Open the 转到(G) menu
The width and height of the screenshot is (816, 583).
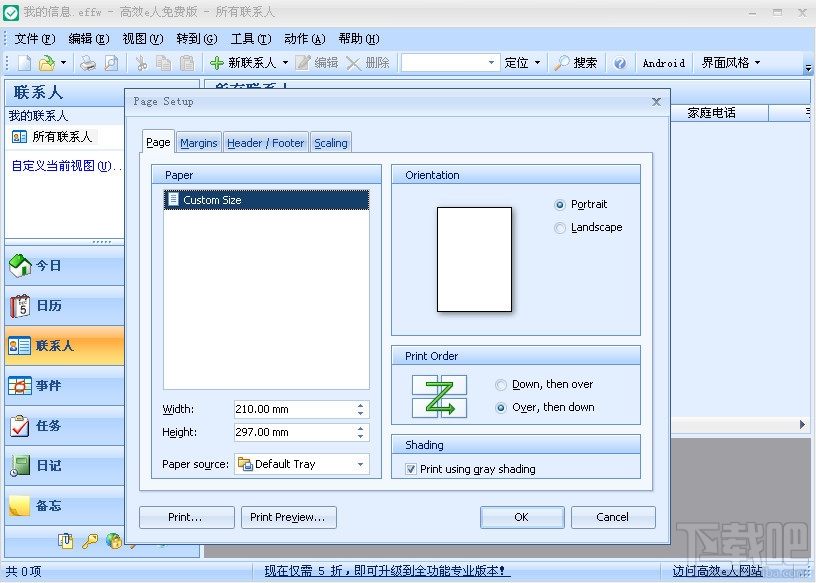tap(197, 39)
